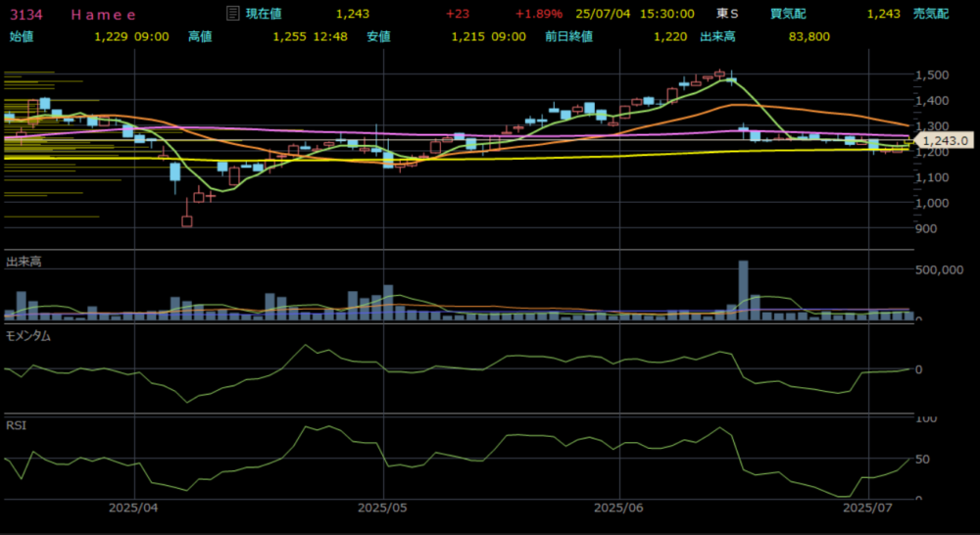
Task: Click the volume value 83,800
Action: [809, 36]
